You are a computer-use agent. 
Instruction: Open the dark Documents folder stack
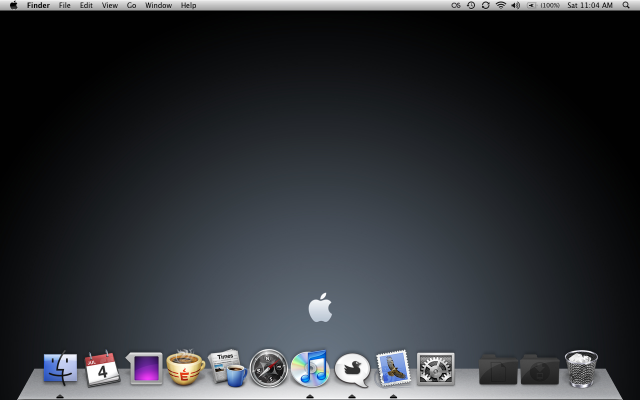(498, 369)
